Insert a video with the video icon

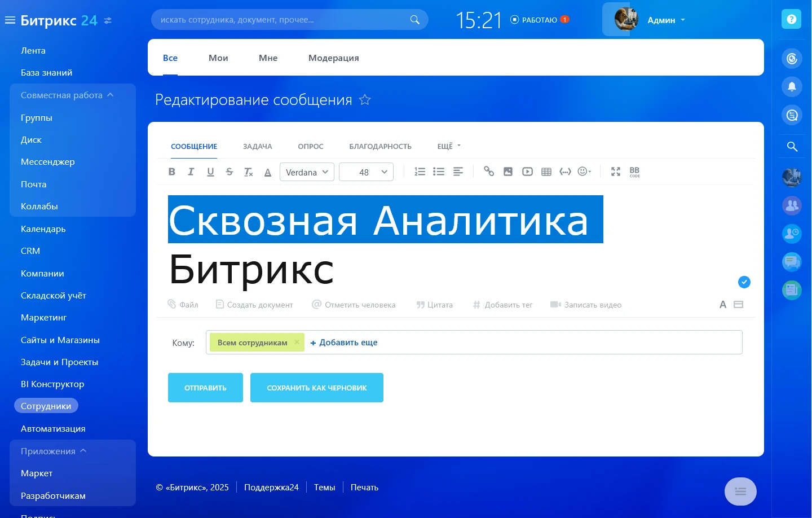[527, 172]
